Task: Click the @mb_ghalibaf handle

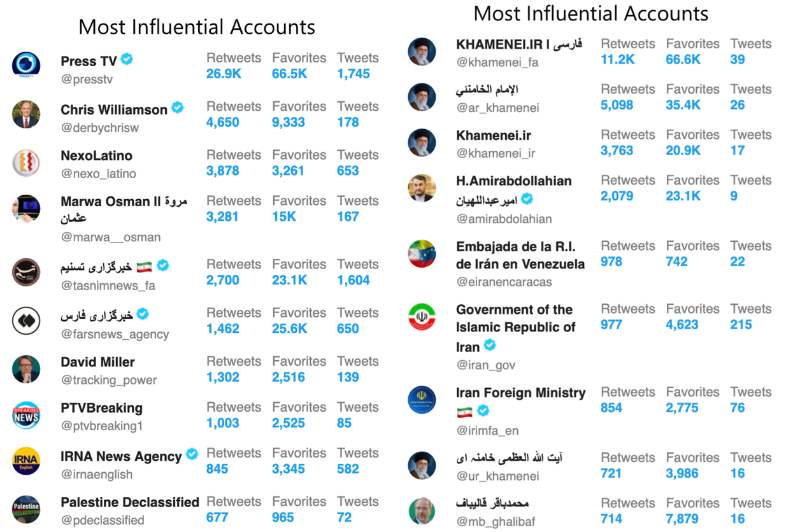Action: point(496,522)
